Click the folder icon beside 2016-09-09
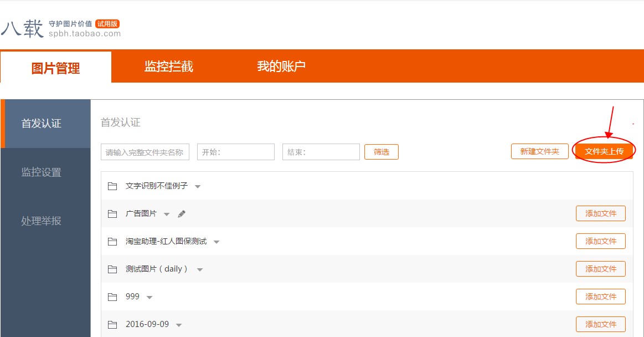The width and height of the screenshot is (644, 337). (x=112, y=324)
